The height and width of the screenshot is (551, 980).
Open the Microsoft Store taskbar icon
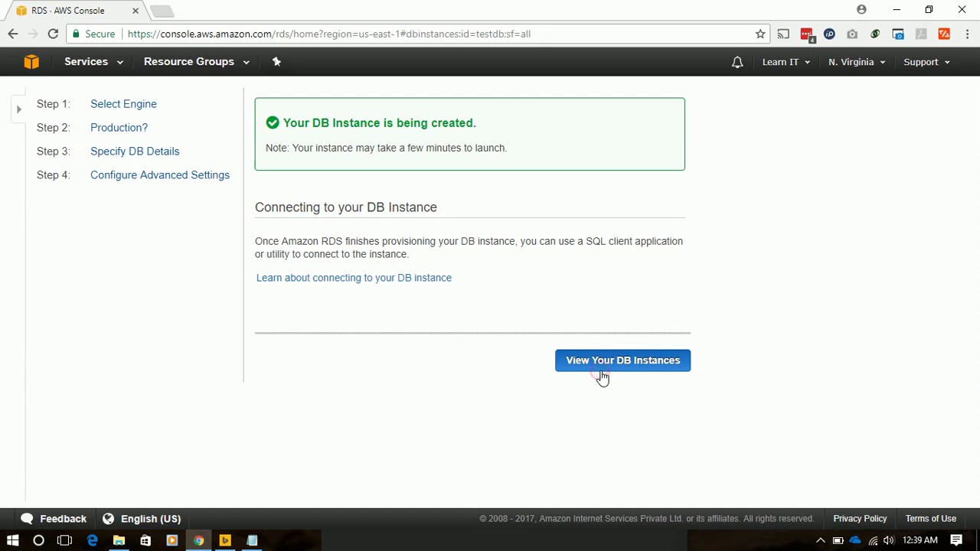pyautogui.click(x=145, y=540)
